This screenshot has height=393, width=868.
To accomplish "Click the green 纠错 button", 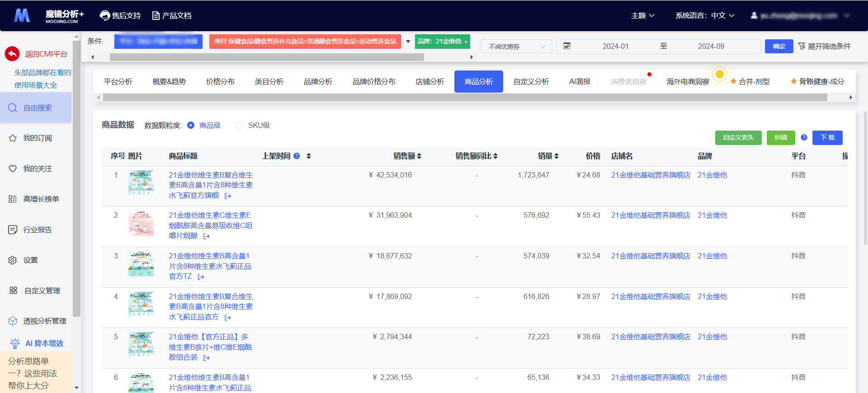I will [x=781, y=137].
